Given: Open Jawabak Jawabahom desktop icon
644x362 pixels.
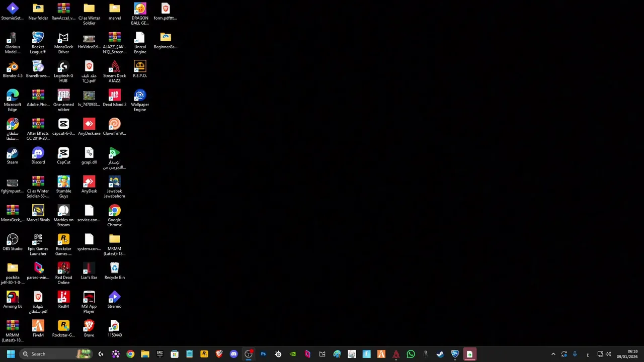Looking at the screenshot, I should click(x=114, y=188).
